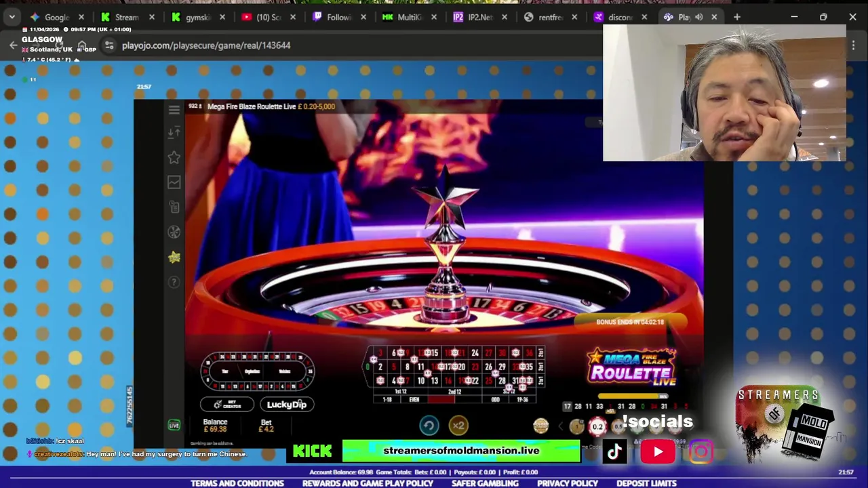Open the Terms and Conditions link
This screenshot has width=868, height=488.
(x=237, y=483)
